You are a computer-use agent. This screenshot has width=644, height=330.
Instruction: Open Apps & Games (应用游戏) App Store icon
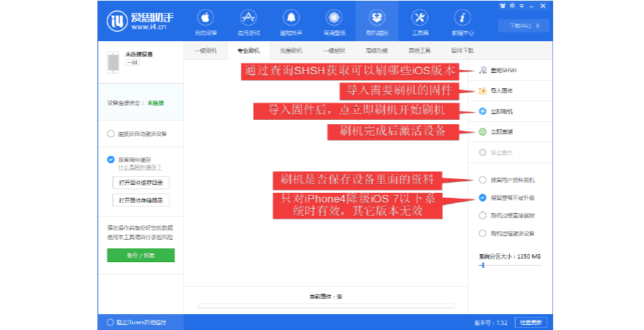249,18
